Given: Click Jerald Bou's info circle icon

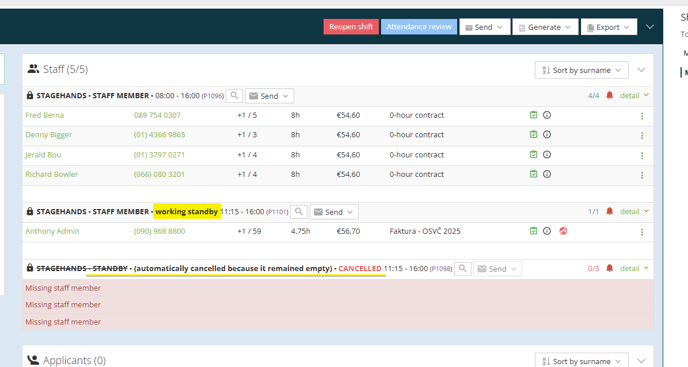Looking at the screenshot, I should coord(547,154).
